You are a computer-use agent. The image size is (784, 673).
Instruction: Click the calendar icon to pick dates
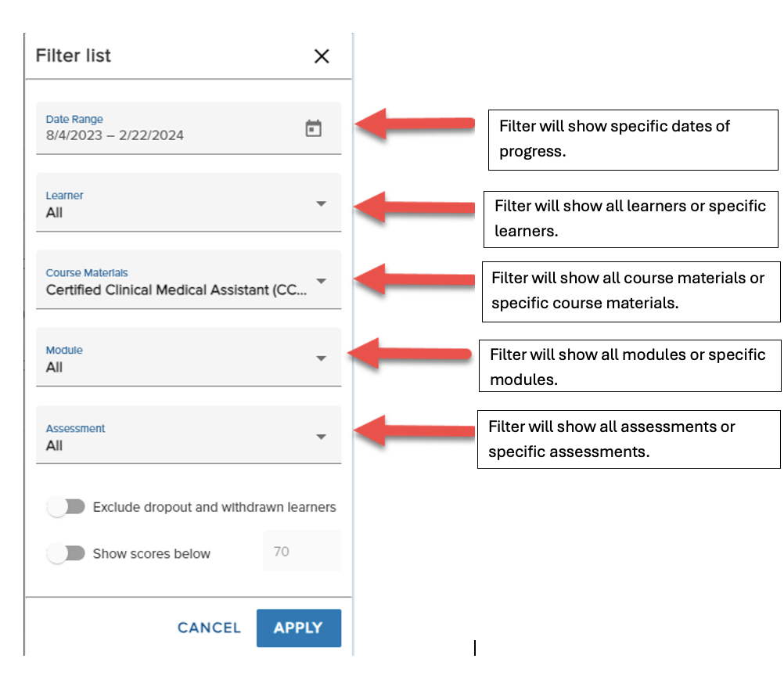click(x=314, y=128)
